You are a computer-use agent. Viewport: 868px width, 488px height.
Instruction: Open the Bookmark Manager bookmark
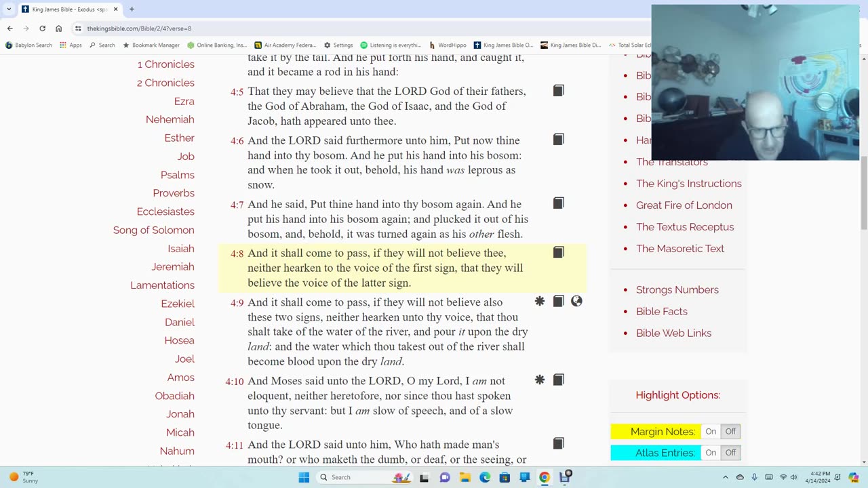151,45
